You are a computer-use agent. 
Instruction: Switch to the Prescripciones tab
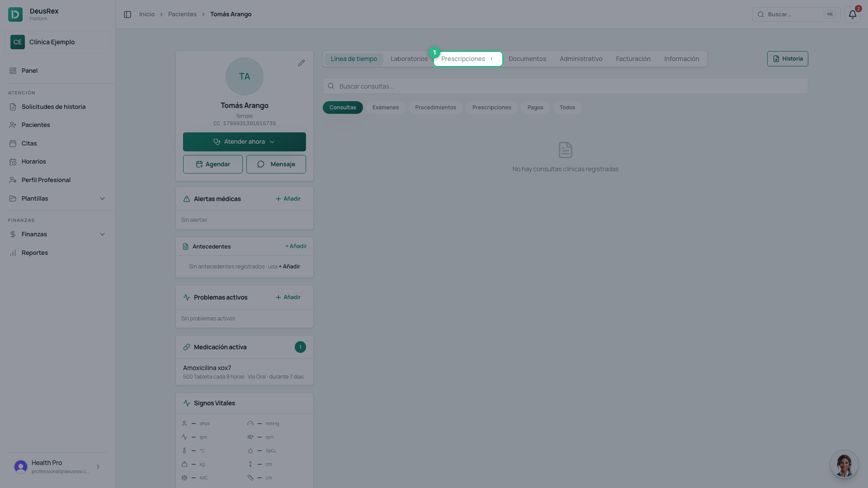point(468,59)
